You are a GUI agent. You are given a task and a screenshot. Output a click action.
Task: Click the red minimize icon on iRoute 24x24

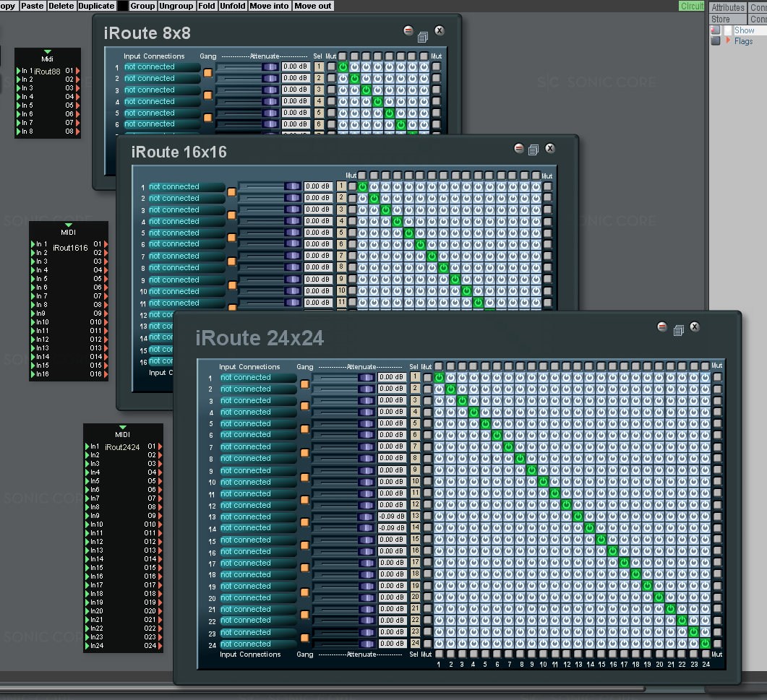point(661,327)
